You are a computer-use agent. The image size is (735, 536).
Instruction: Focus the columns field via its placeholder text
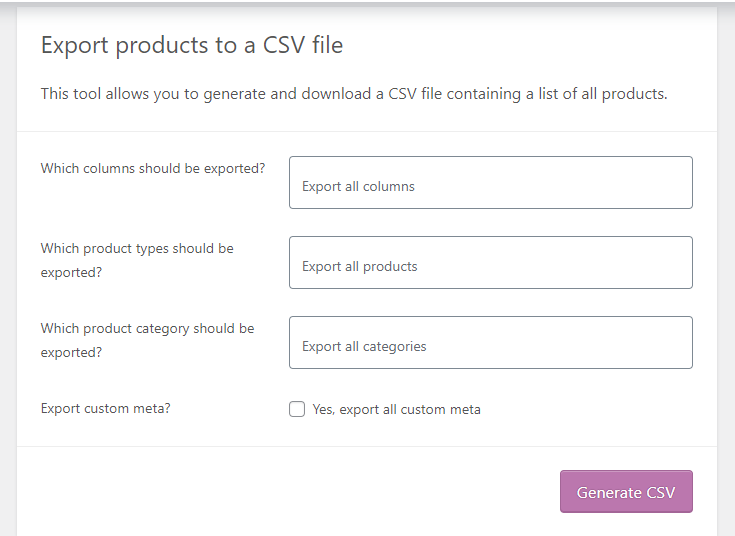[x=358, y=186]
